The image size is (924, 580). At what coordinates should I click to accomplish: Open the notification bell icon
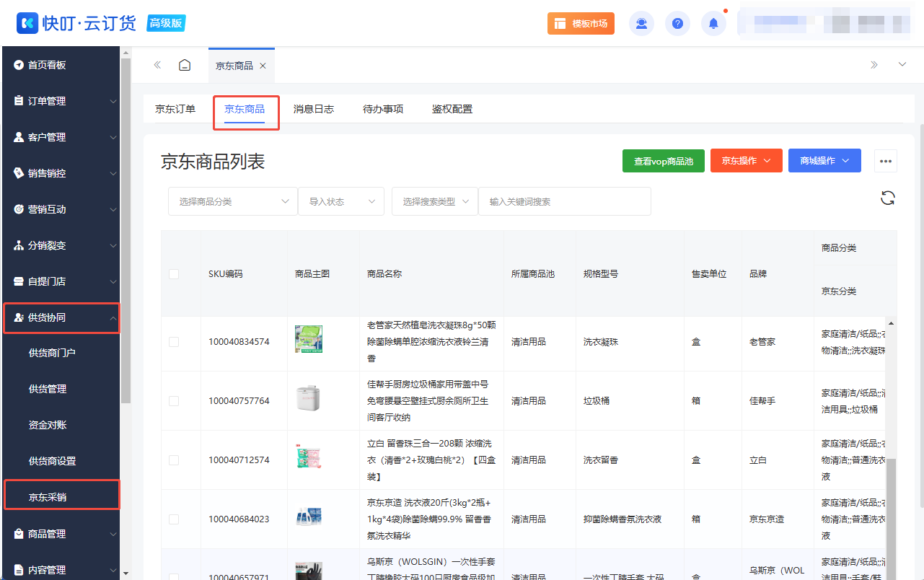click(x=713, y=24)
